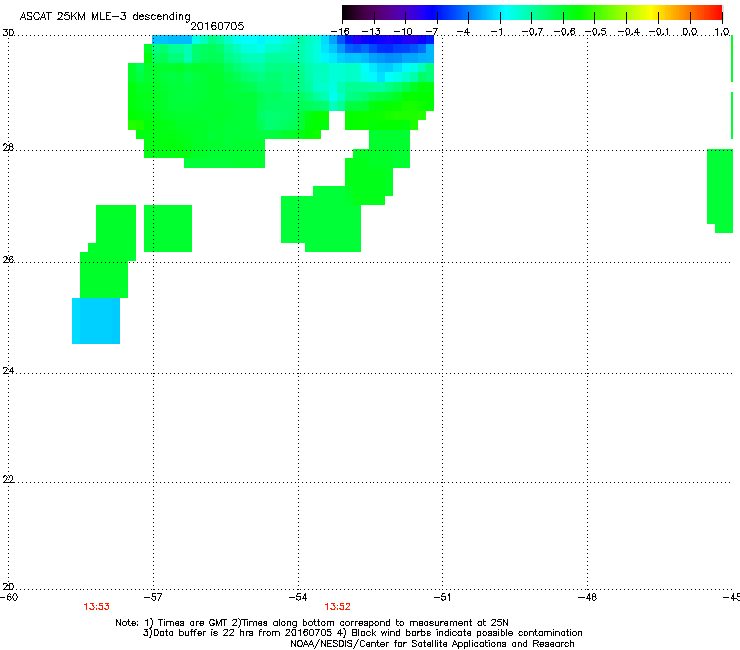Click the latitude label 24
This screenshot has height=650, width=740.
point(8,371)
